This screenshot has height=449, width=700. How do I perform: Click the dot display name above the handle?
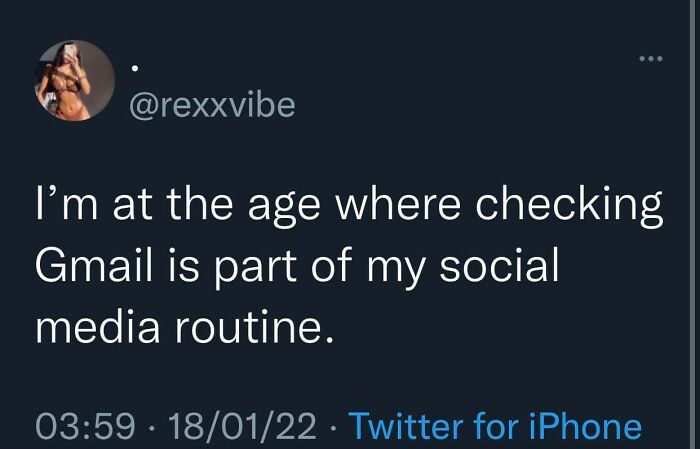click(136, 68)
